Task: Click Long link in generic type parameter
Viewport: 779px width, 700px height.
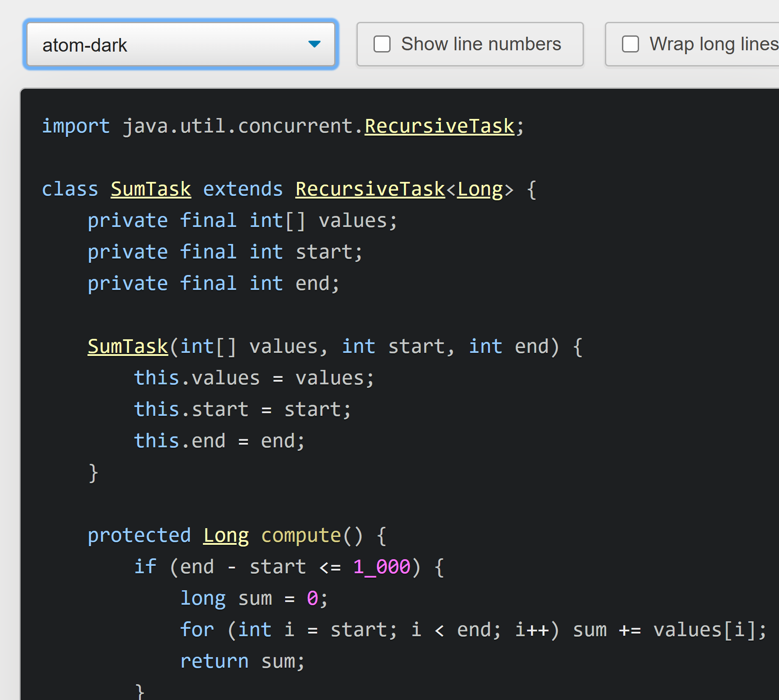Action: pyautogui.click(x=480, y=189)
